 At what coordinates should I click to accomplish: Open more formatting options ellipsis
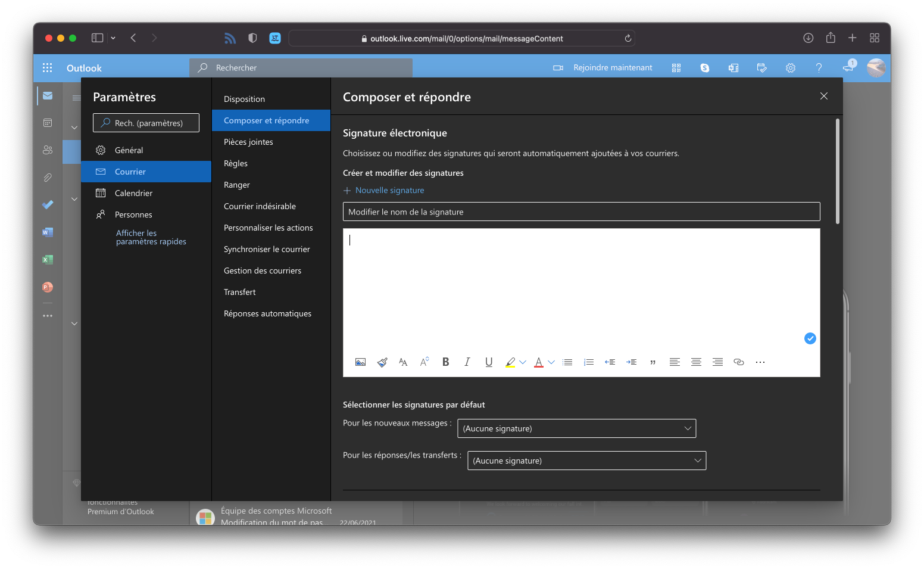(760, 362)
